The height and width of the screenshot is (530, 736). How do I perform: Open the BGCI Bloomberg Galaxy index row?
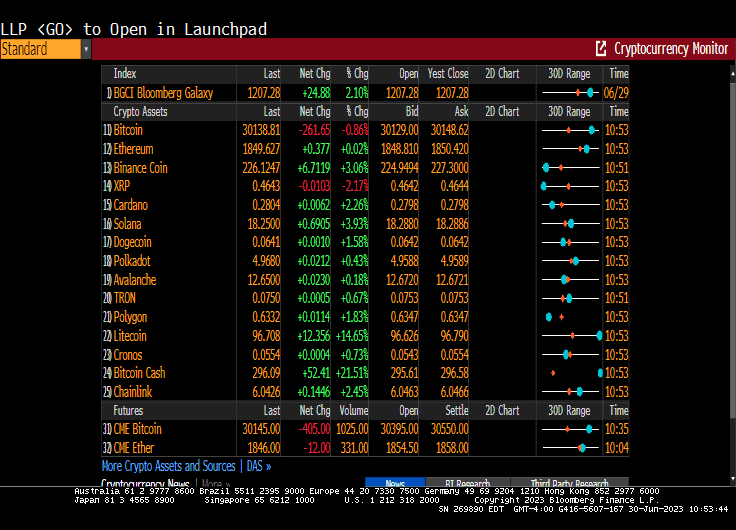[x=163, y=93]
